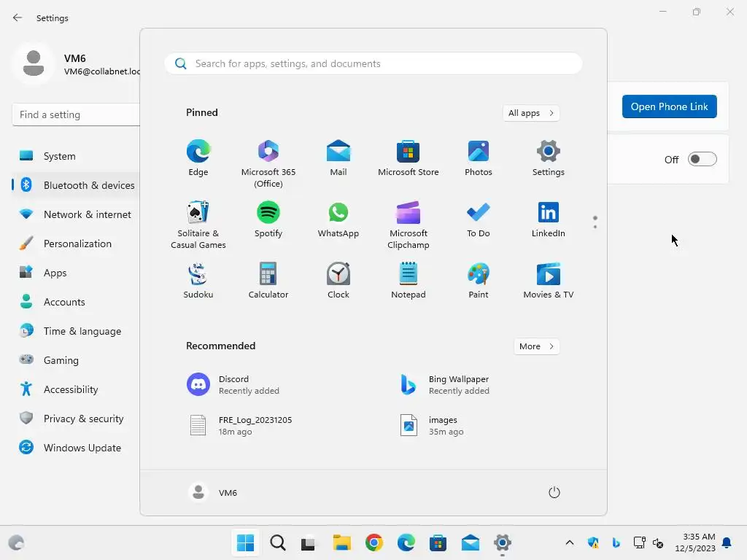
Task: Open taskbar Search magnifier
Action: click(x=278, y=542)
